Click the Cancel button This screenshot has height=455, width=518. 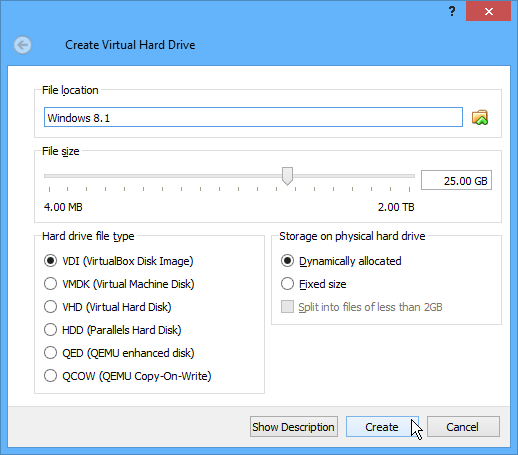pos(463,427)
